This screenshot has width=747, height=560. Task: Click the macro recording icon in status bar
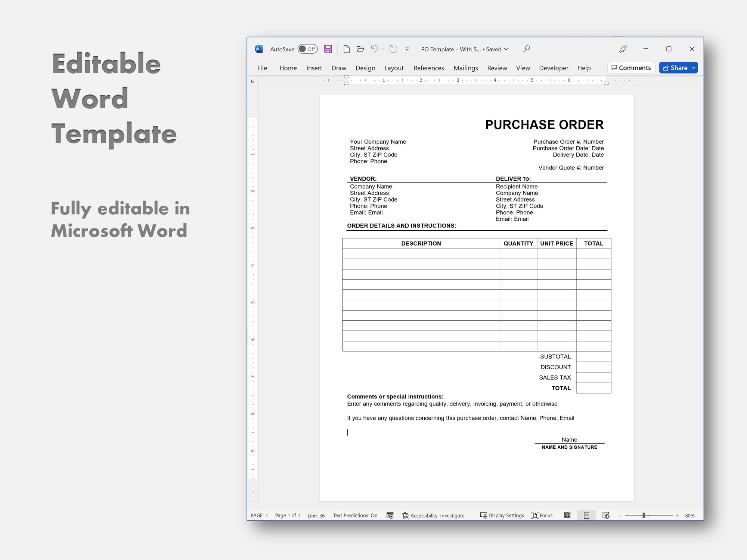click(x=390, y=515)
